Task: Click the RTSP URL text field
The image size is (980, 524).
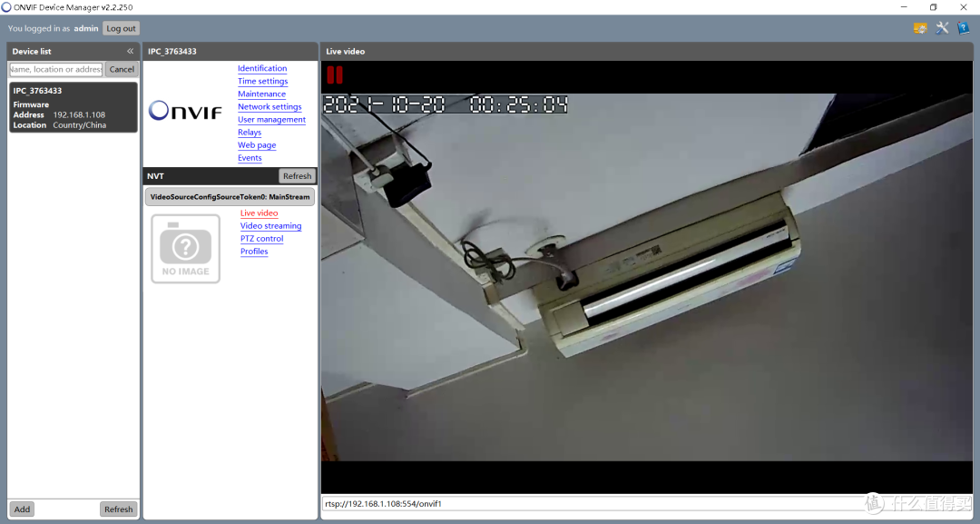Action: [x=590, y=503]
